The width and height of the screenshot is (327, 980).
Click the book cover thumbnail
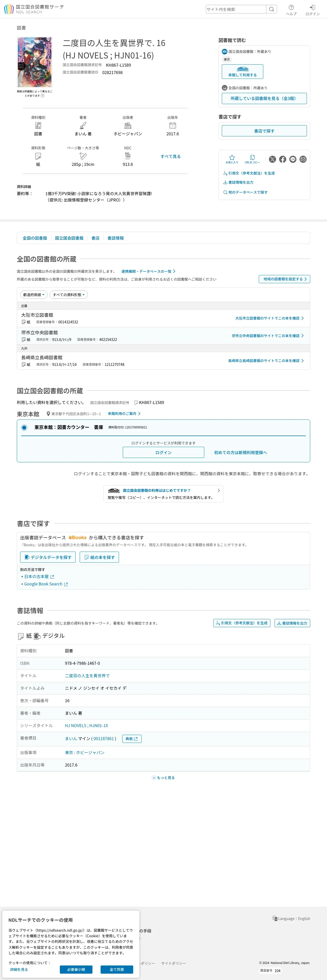[x=35, y=62]
